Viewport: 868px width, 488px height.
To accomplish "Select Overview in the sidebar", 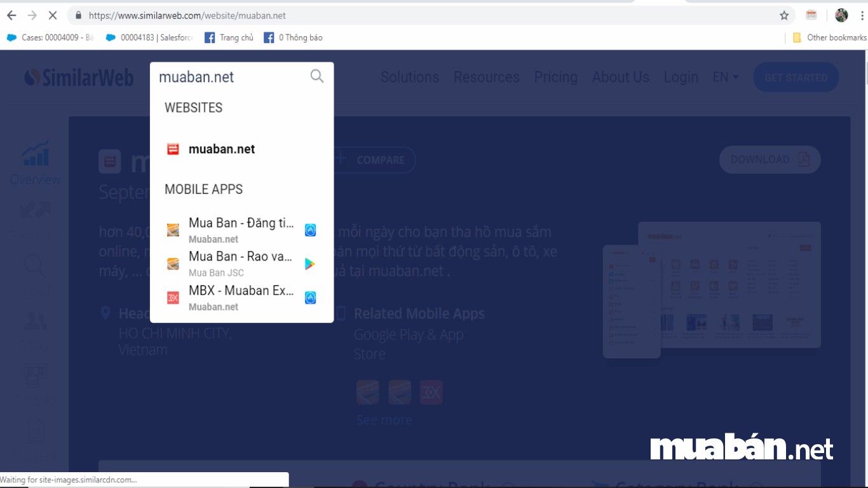I will tap(35, 163).
